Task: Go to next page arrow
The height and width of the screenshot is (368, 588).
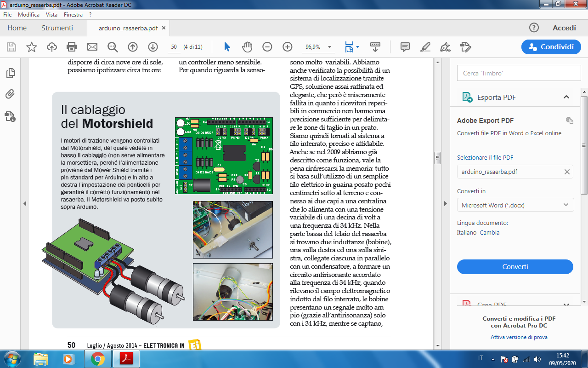Action: click(153, 47)
